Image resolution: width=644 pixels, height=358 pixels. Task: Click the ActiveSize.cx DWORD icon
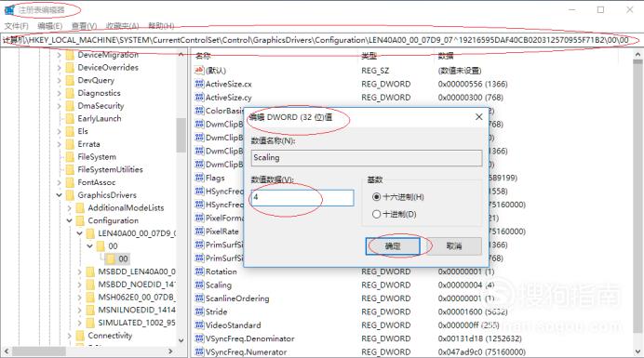tap(199, 84)
